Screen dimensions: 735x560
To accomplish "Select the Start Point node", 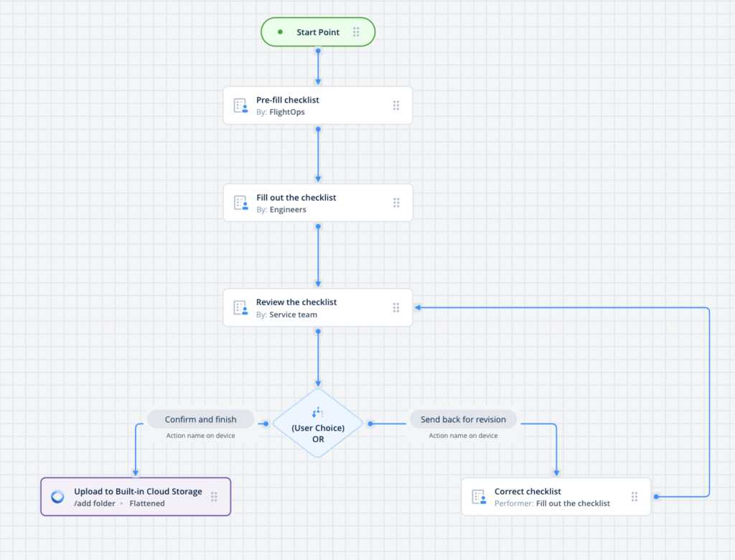I will click(317, 32).
